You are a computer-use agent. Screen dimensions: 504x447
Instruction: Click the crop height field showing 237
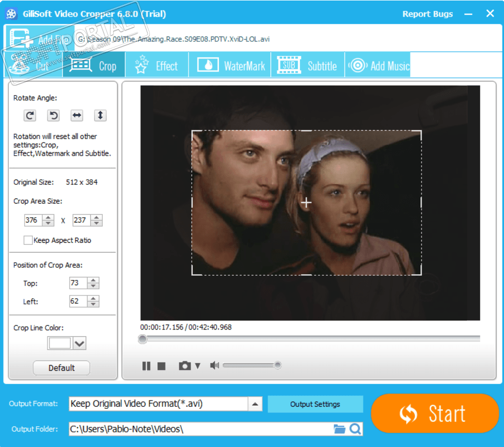(x=81, y=220)
